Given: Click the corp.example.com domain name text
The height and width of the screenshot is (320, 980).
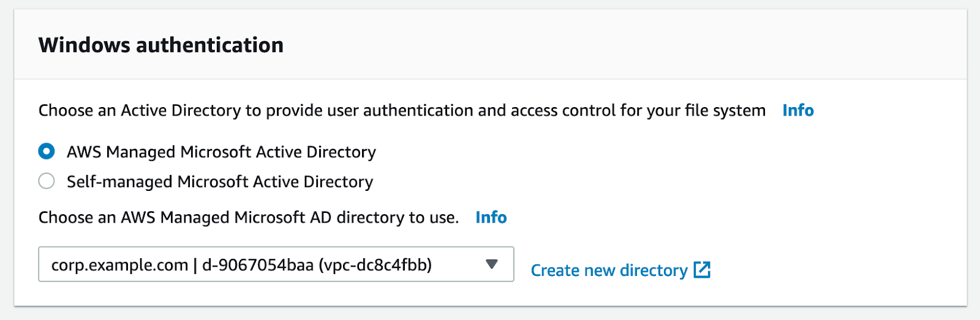Looking at the screenshot, I should (x=119, y=265).
